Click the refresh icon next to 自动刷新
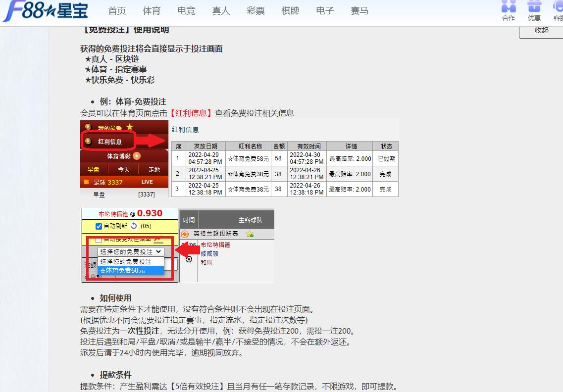 134,226
